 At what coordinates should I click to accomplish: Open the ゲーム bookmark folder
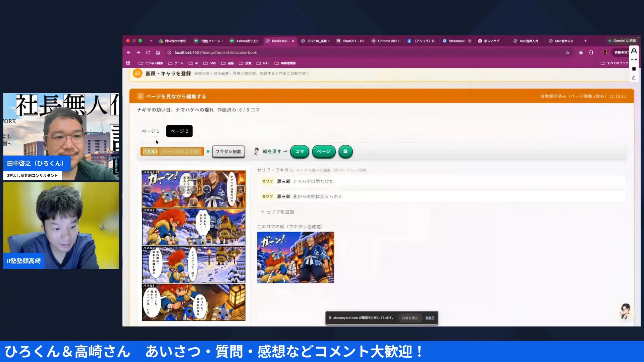click(x=176, y=63)
